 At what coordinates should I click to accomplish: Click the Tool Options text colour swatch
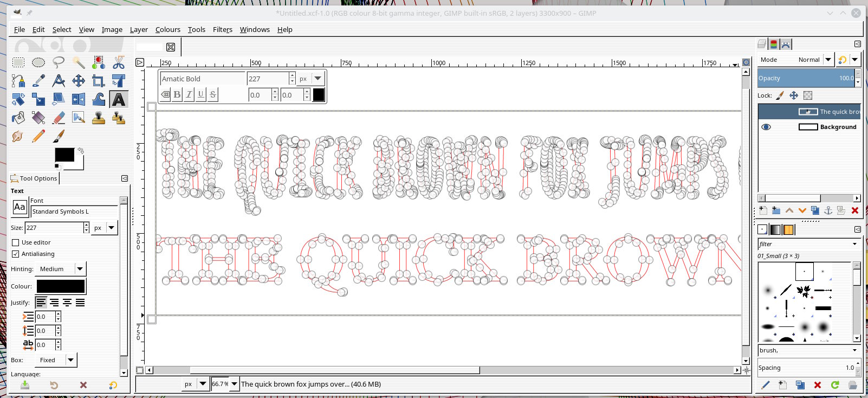tap(61, 286)
